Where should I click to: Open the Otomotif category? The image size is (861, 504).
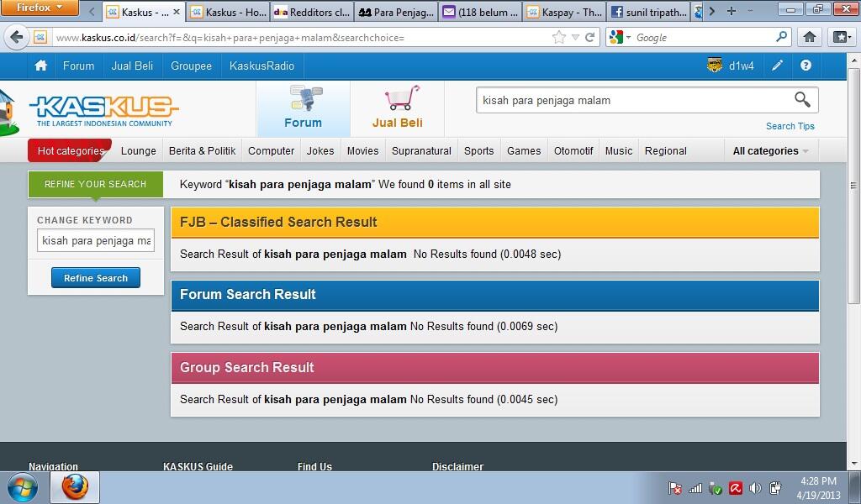573,151
